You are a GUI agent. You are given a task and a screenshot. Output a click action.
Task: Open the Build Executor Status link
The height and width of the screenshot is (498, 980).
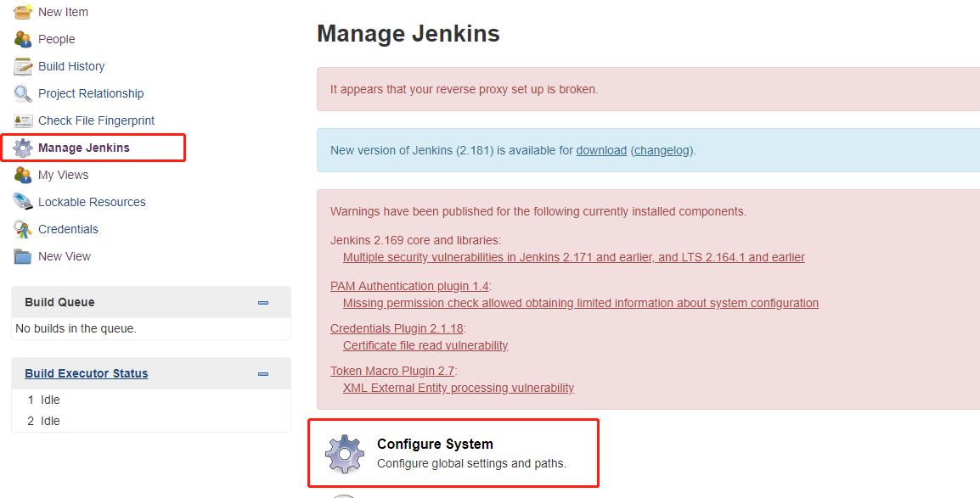pos(87,373)
